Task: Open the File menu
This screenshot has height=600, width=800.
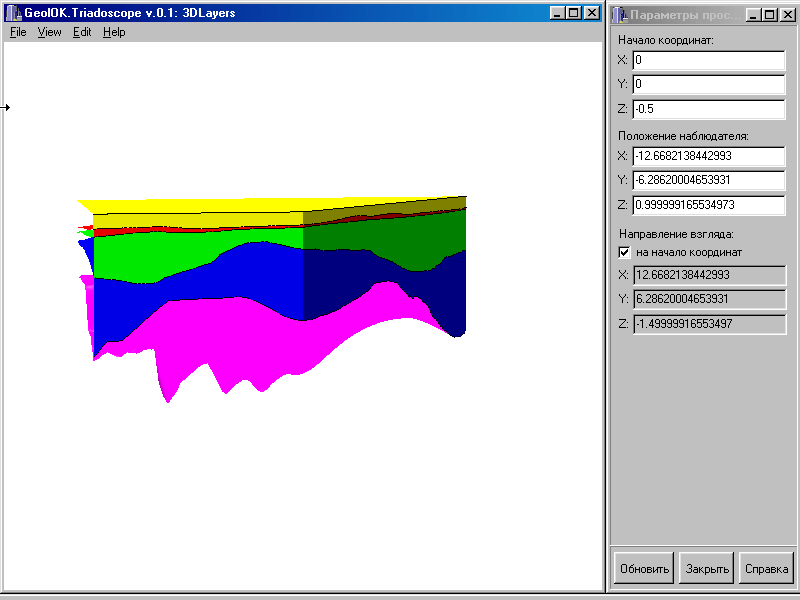Action: point(18,32)
